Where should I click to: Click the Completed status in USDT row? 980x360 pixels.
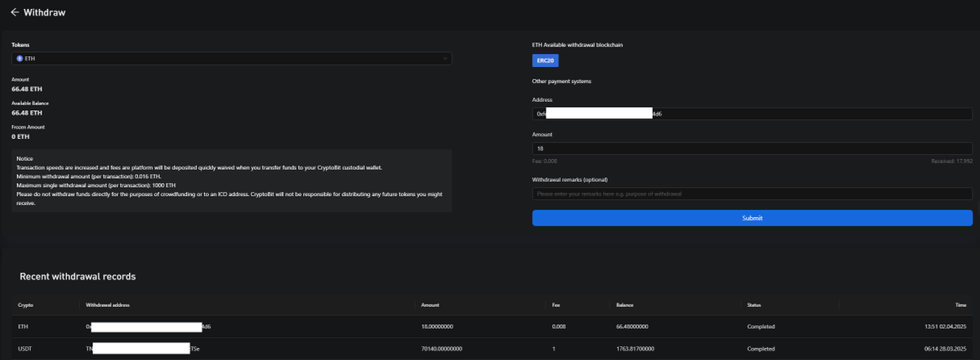click(x=761, y=349)
